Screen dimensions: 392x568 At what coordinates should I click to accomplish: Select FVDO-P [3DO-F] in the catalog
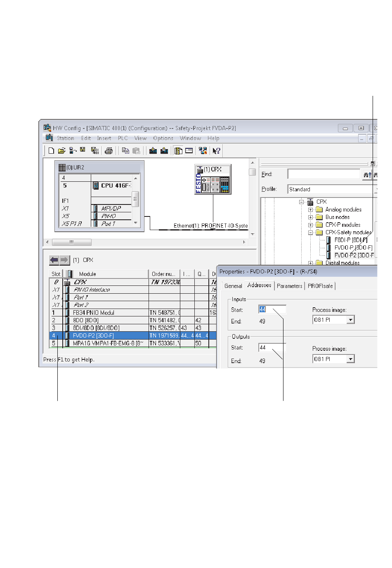[353, 248]
